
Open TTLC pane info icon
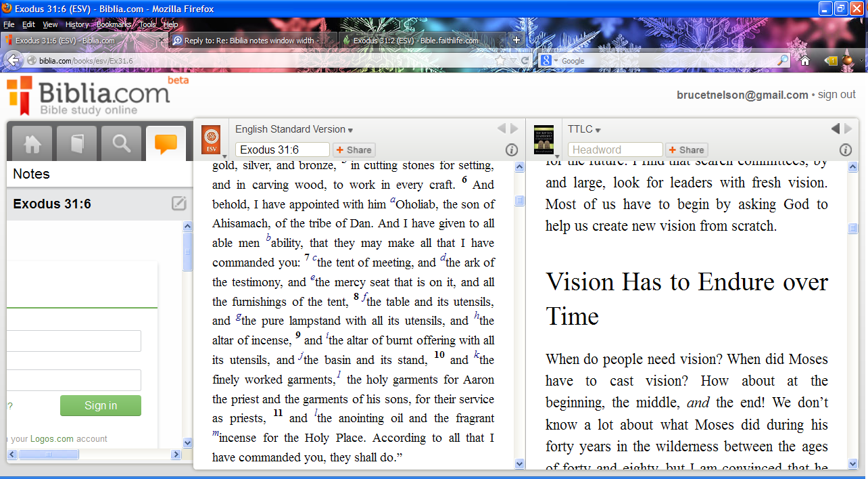846,150
